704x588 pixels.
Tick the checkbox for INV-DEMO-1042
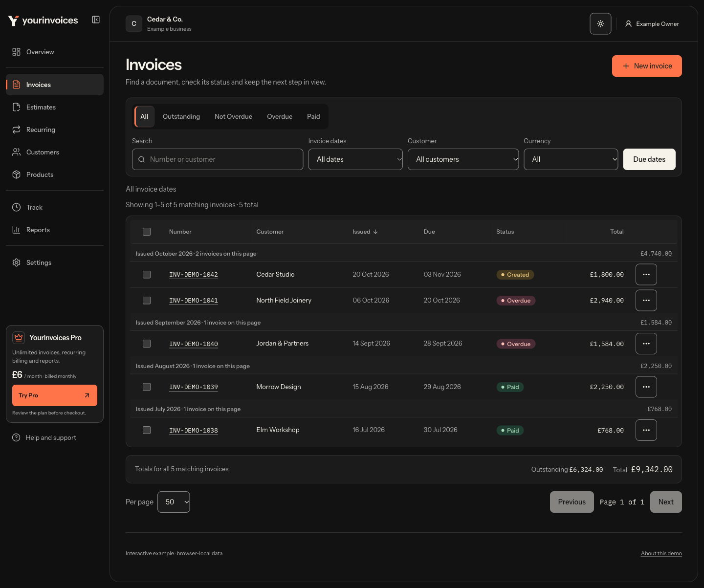tap(147, 275)
